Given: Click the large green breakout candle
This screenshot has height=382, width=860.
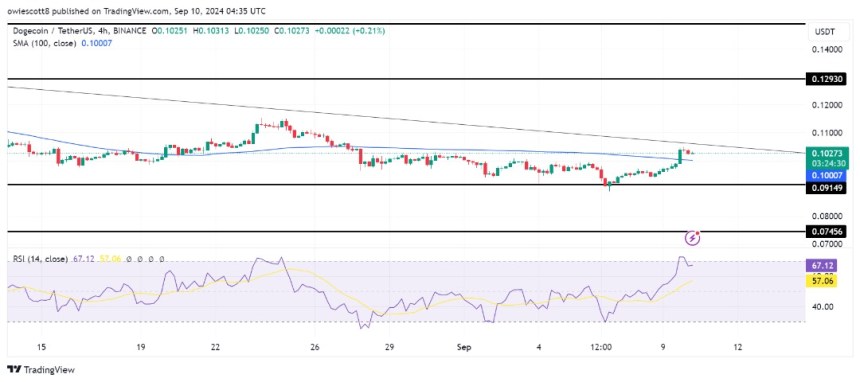Looking at the screenshot, I should [x=680, y=156].
